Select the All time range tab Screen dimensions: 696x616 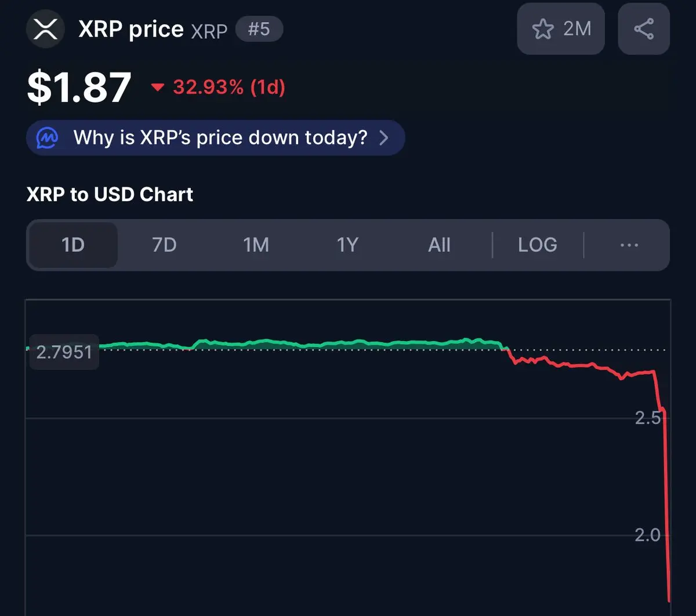439,245
